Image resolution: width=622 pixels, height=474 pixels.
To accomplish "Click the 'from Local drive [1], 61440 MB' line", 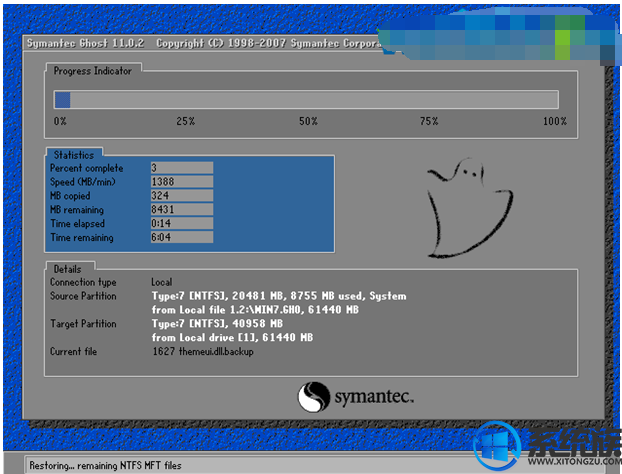I will (232, 338).
